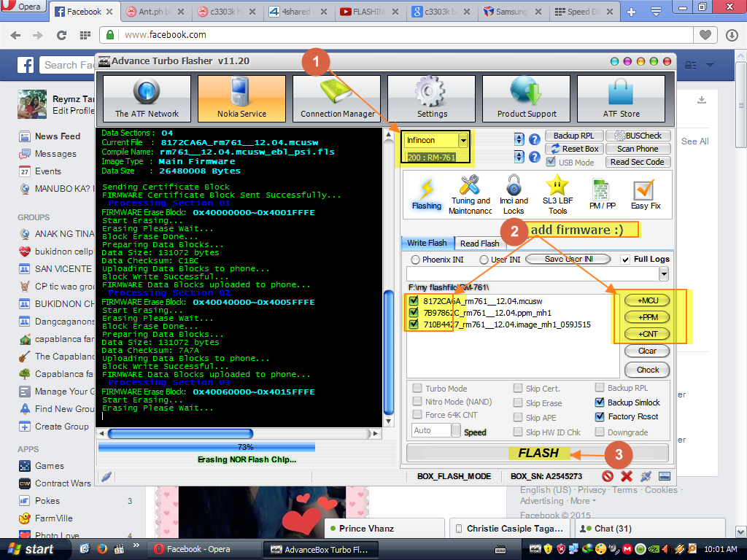Image resolution: width=747 pixels, height=560 pixels.
Task: Switch to the Write Flash tab
Action: (x=427, y=244)
